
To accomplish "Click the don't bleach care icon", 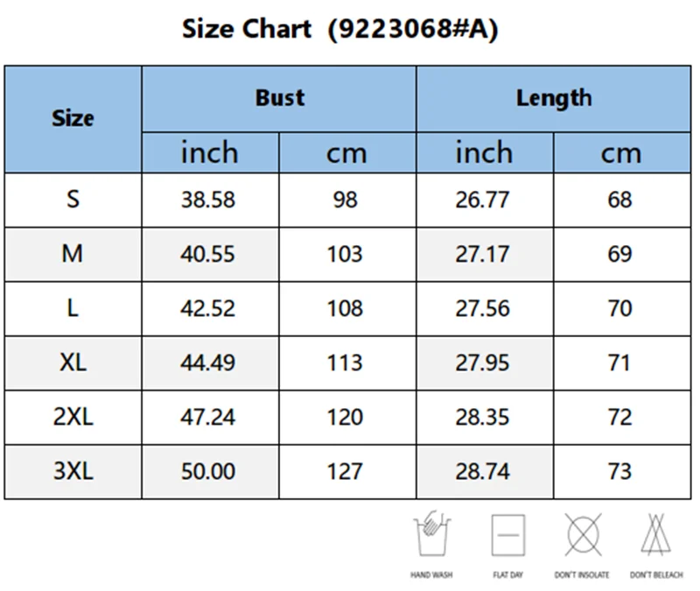I will tap(655, 534).
